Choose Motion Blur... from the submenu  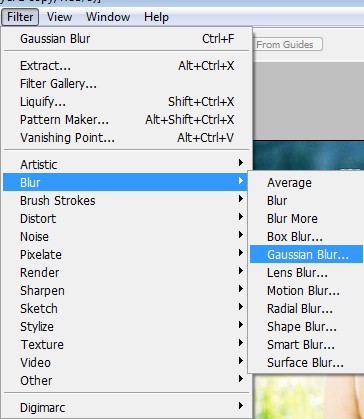pos(306,291)
